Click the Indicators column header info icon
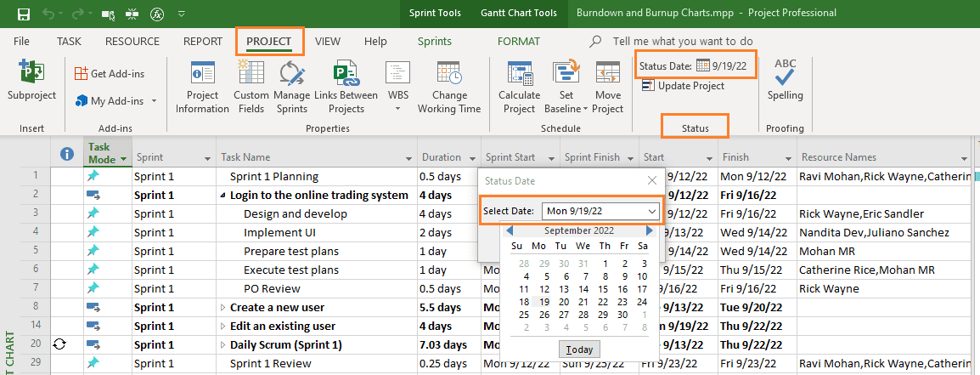The height and width of the screenshot is (375, 980). click(67, 155)
